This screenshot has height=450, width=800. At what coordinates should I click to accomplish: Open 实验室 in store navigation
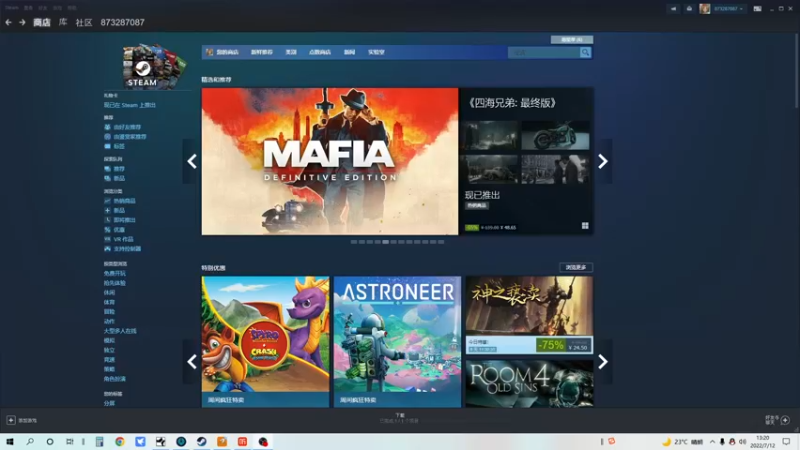coord(377,52)
